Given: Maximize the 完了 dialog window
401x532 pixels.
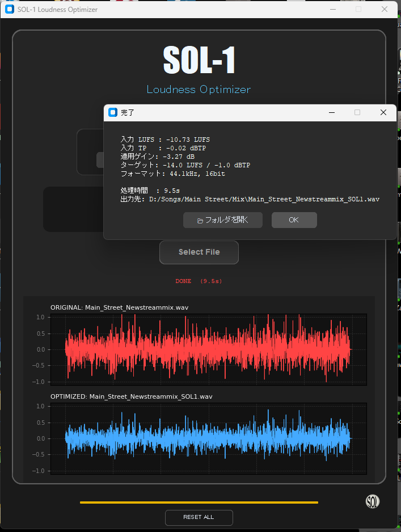Looking at the screenshot, I should point(357,112).
